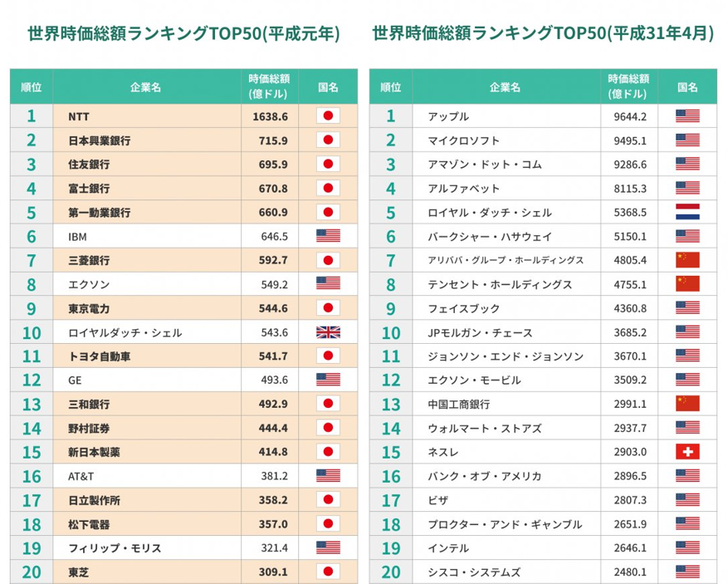Viewport: 728px width, 584px height.
Task: Click the China flag for テンセント・ホールディングス
Action: pos(687,284)
